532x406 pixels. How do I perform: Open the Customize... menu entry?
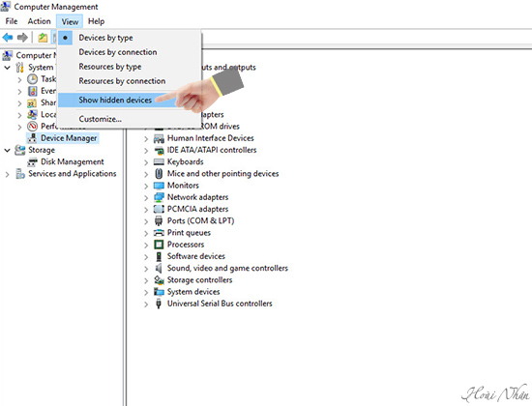[130, 119]
